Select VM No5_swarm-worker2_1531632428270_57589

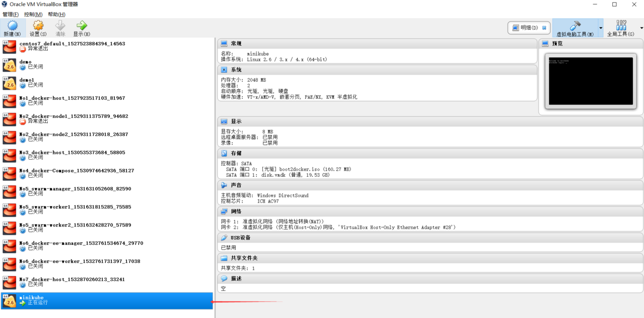[x=108, y=228]
